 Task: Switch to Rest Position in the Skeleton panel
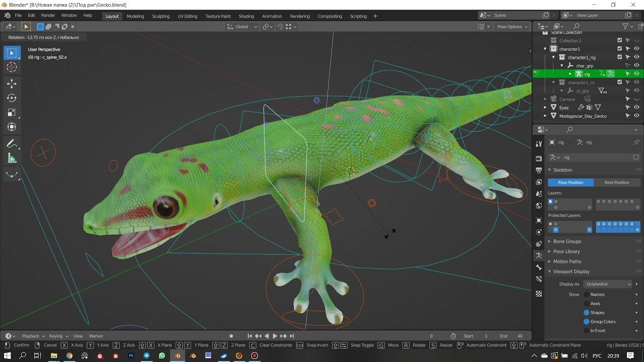617,182
